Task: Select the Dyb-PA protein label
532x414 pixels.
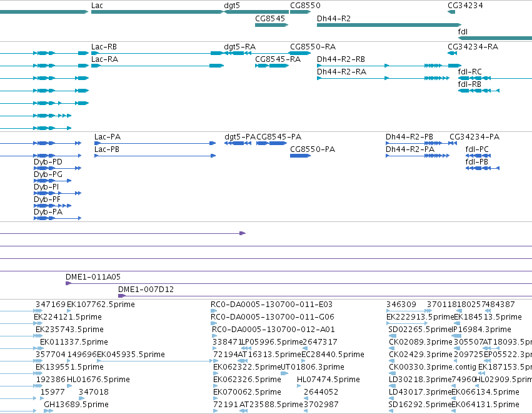Action: tap(48, 212)
